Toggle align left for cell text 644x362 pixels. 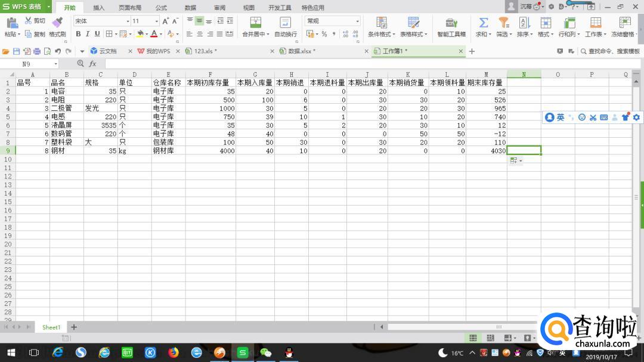tap(190, 34)
